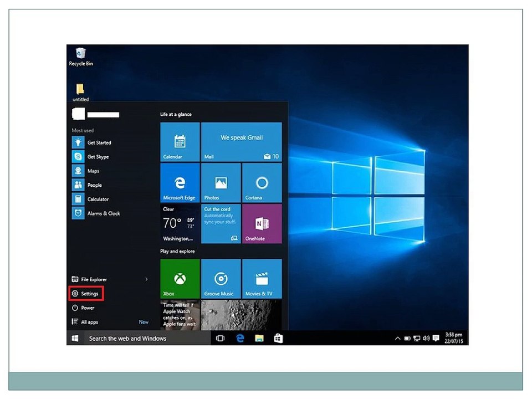532x399 pixels.
Task: Click the Windows Start button
Action: point(75,338)
